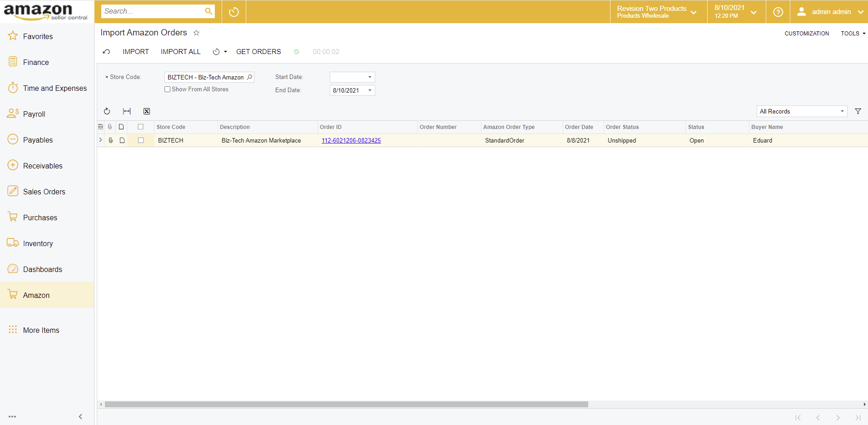868x425 pixels.
Task: Open the grid column configuration icon
Action: coord(100,127)
